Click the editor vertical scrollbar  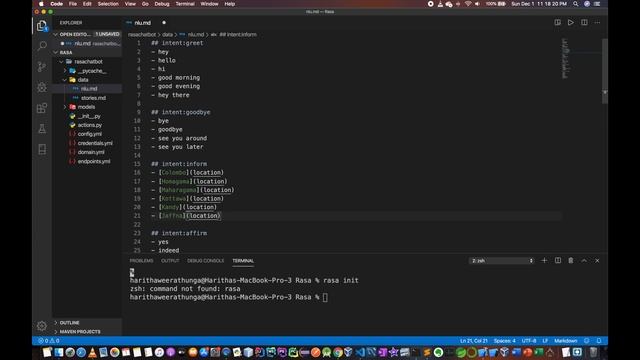[605, 72]
